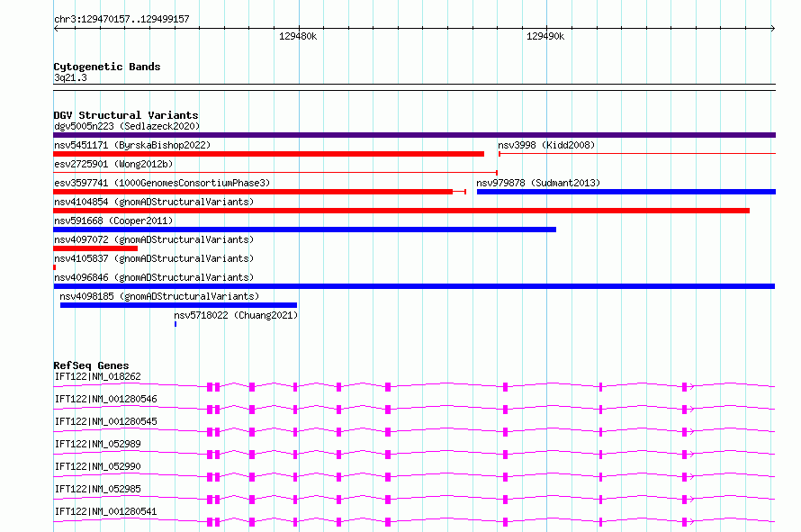Viewport: 801px width, 532px height.
Task: Select the purple dgv5005n223 variant bar
Action: click(414, 135)
